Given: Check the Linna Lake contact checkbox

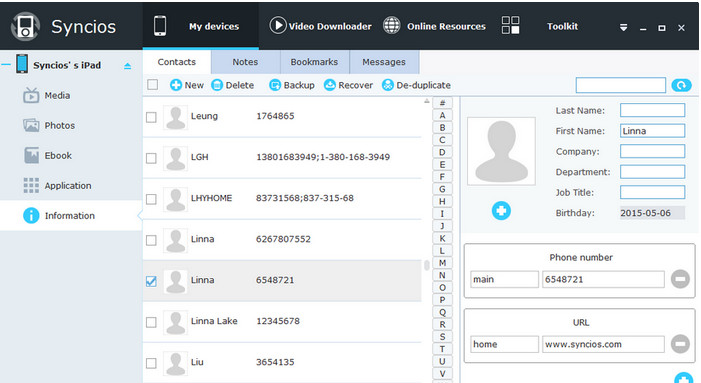Looking at the screenshot, I should pyautogui.click(x=151, y=322).
